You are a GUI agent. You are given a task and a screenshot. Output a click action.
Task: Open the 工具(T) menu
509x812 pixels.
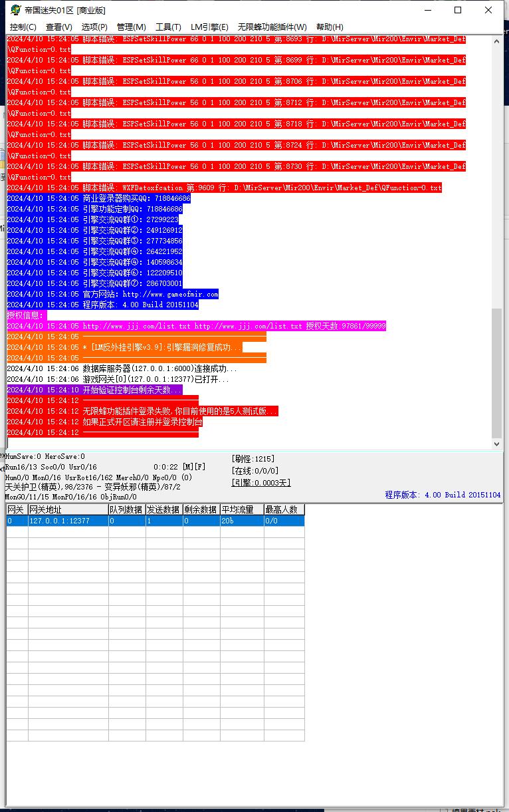click(168, 27)
